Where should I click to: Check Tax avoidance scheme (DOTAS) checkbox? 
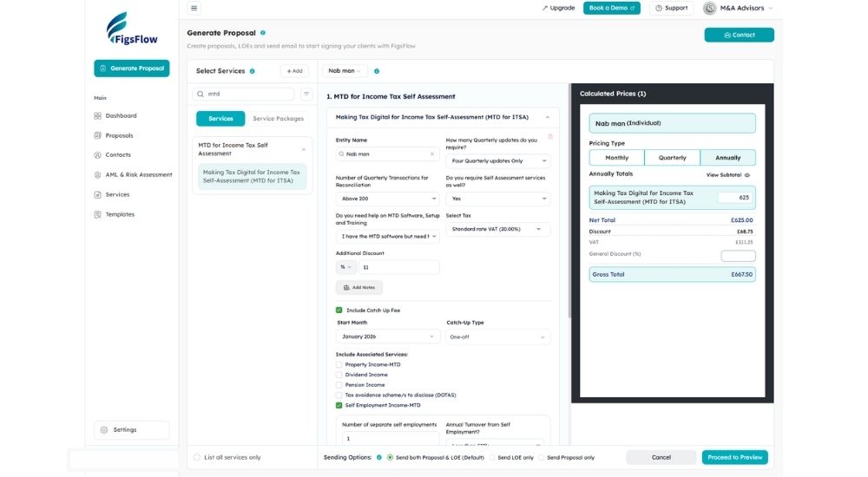pyautogui.click(x=339, y=395)
